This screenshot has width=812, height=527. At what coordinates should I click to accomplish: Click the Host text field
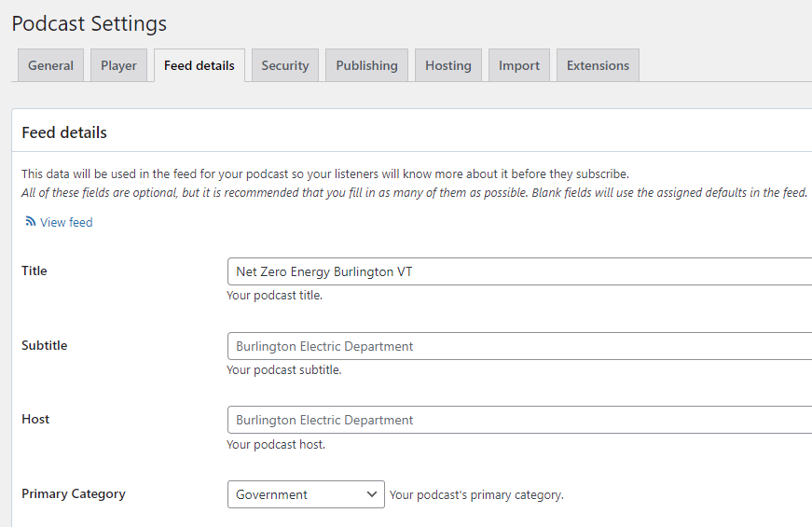(x=518, y=420)
